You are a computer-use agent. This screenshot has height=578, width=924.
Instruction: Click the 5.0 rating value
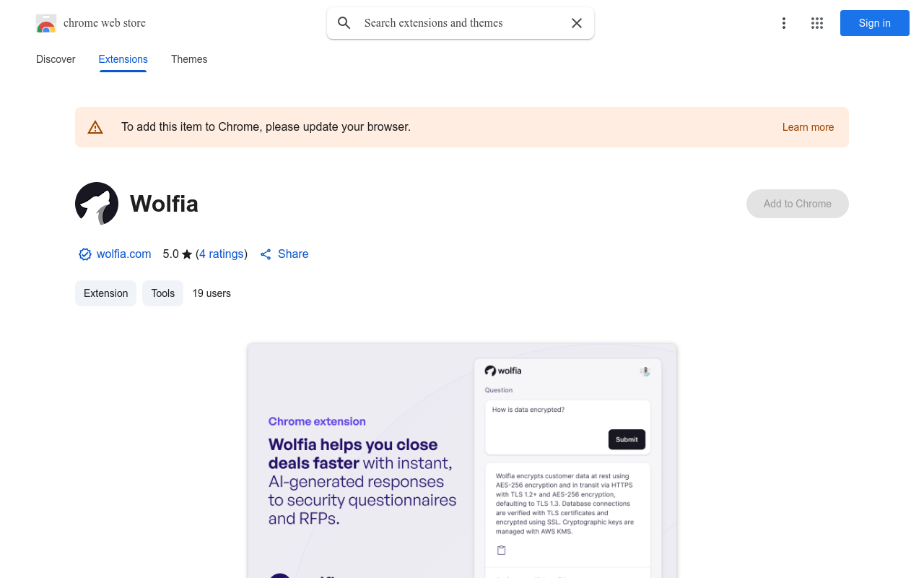(170, 254)
